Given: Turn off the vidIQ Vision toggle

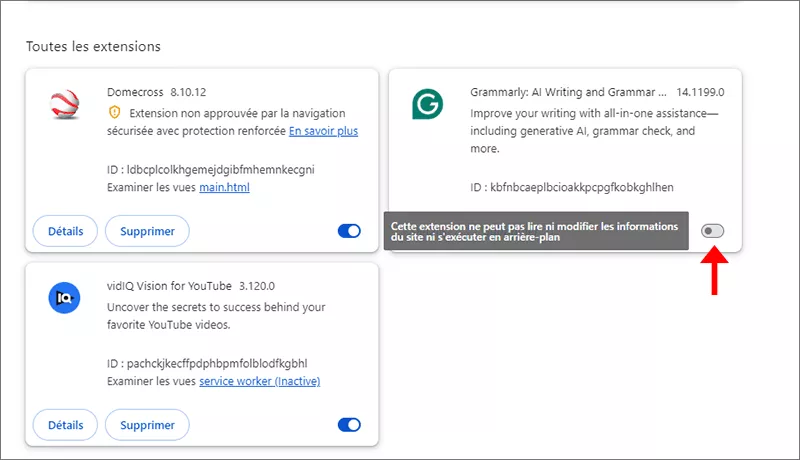Looking at the screenshot, I should click(349, 425).
